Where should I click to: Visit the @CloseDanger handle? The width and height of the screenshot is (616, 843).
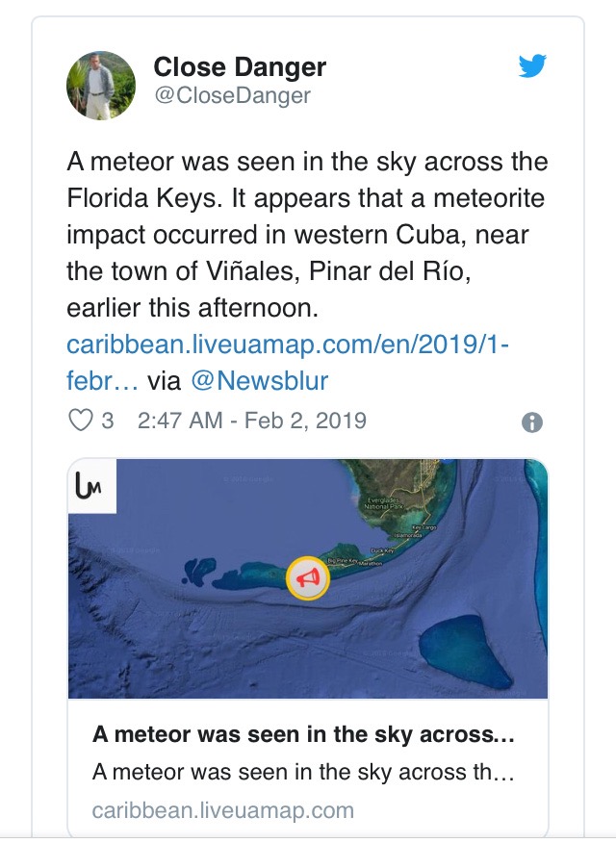click(232, 95)
